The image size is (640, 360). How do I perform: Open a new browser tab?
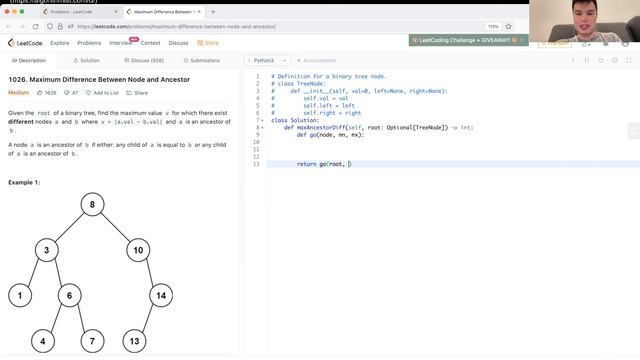(x=213, y=12)
